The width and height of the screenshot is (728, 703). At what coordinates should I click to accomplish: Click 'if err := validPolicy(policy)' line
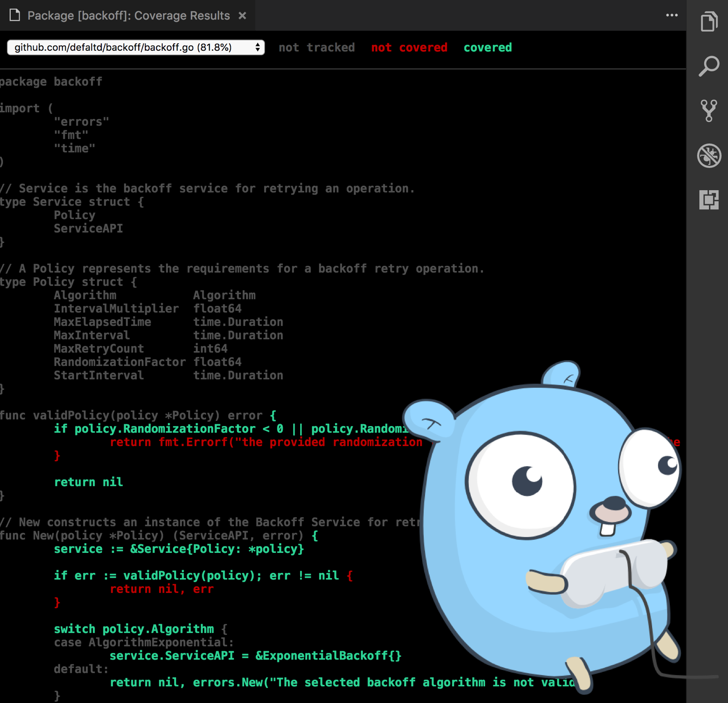point(203,576)
